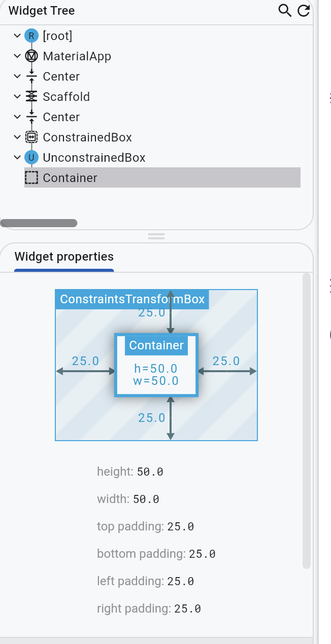Select the Container row in tree
331x644 pixels.
[x=162, y=178]
